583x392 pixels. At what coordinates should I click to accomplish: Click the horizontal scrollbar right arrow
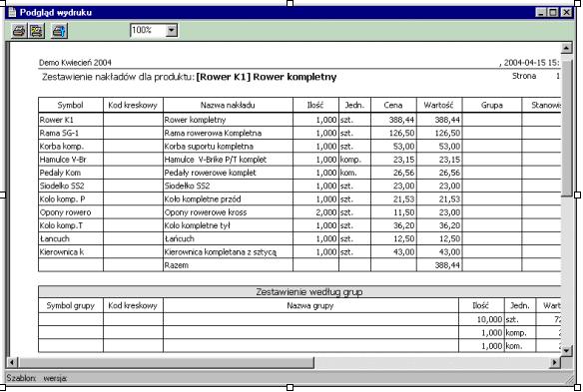pos(555,362)
